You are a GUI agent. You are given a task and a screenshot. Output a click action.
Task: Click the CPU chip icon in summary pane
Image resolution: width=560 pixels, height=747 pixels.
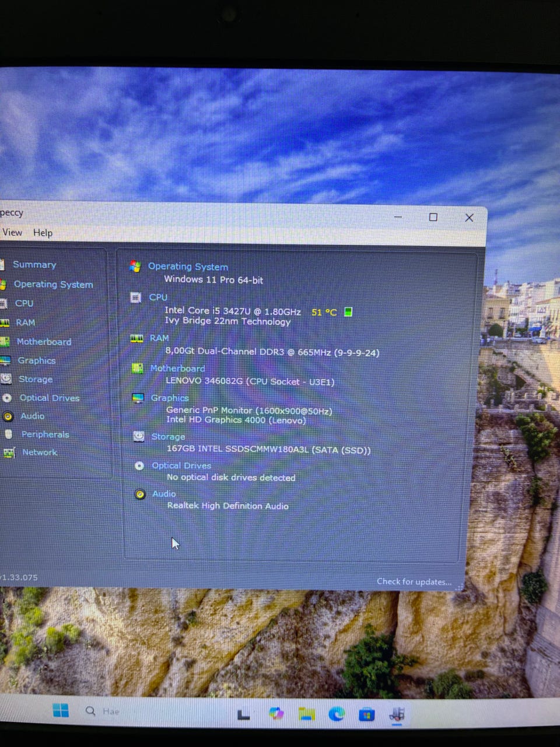click(135, 298)
